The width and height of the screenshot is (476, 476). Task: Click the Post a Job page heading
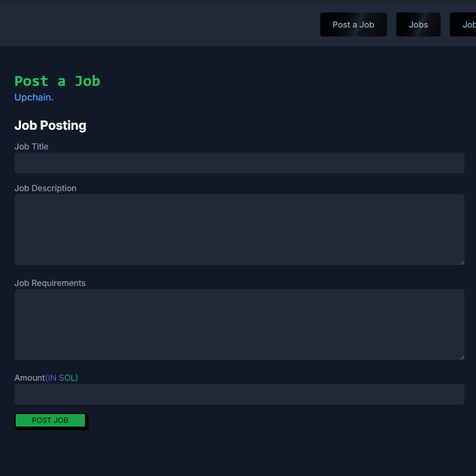57,81
